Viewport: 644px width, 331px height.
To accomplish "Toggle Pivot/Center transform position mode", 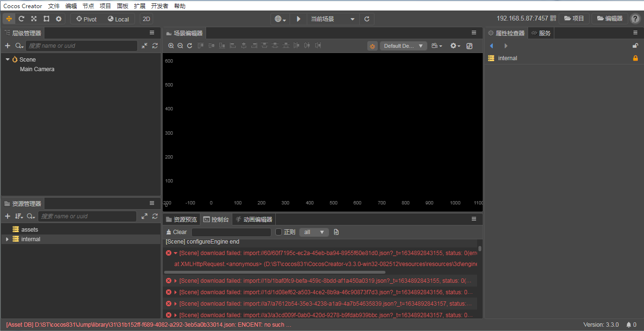I will [x=86, y=19].
